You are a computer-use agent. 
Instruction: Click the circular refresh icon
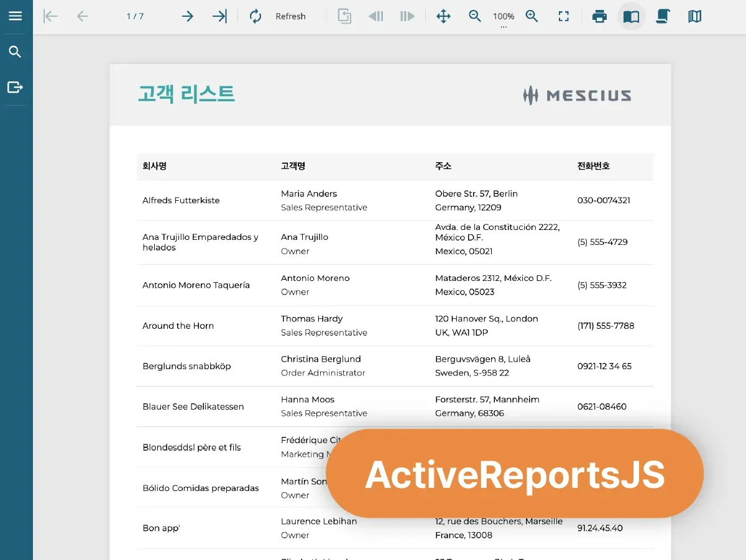pos(256,16)
